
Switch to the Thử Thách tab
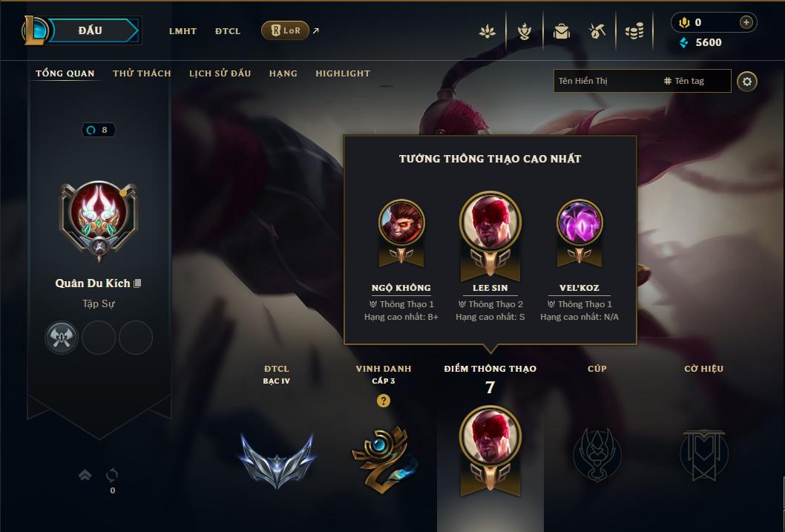coord(142,73)
